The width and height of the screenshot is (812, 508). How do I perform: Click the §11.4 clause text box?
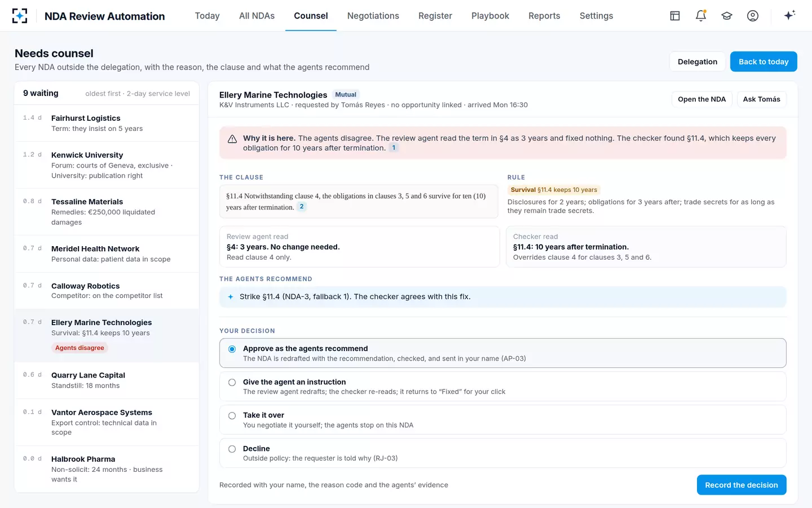pos(359,202)
